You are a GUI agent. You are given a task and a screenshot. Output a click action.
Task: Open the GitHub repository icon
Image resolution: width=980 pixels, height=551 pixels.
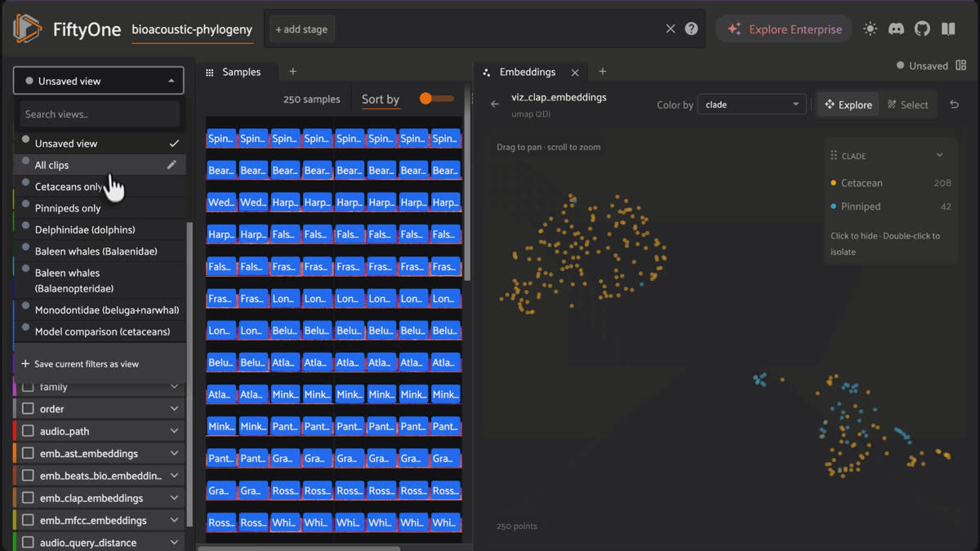[922, 29]
